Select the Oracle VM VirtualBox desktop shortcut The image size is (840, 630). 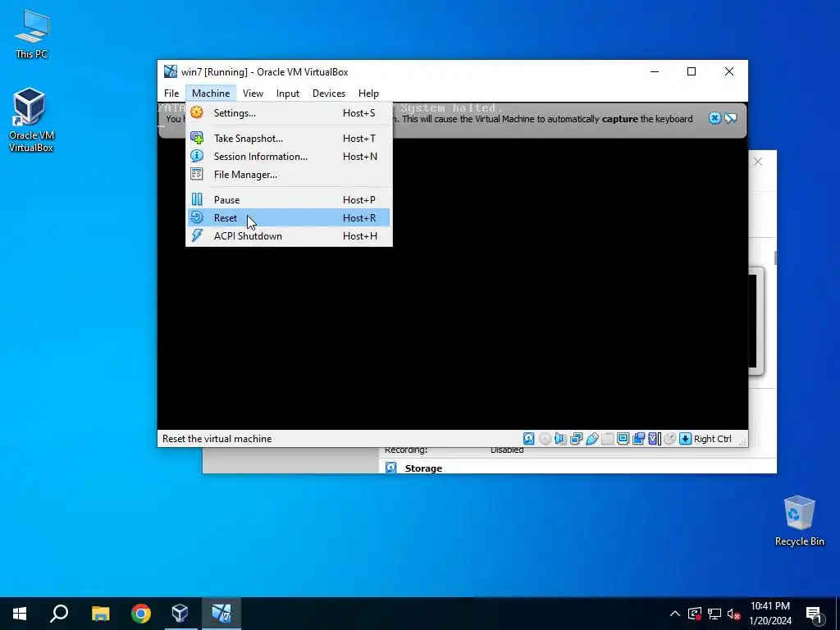click(x=31, y=120)
